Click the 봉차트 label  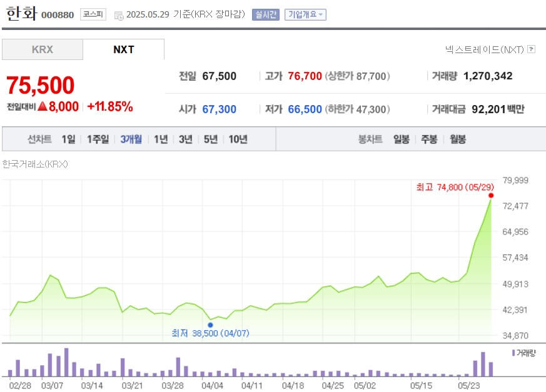[370, 139]
